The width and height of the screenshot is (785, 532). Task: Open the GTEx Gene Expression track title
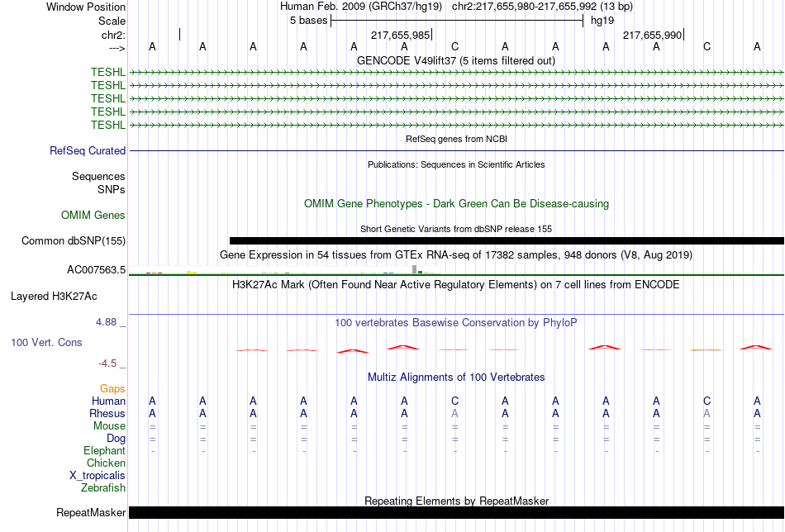coord(456,254)
